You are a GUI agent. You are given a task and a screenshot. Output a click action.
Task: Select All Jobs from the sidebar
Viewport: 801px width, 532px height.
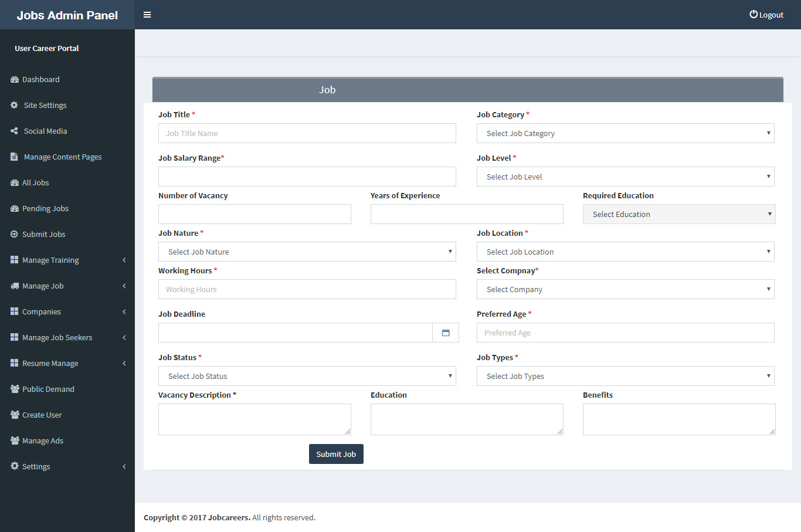click(35, 182)
